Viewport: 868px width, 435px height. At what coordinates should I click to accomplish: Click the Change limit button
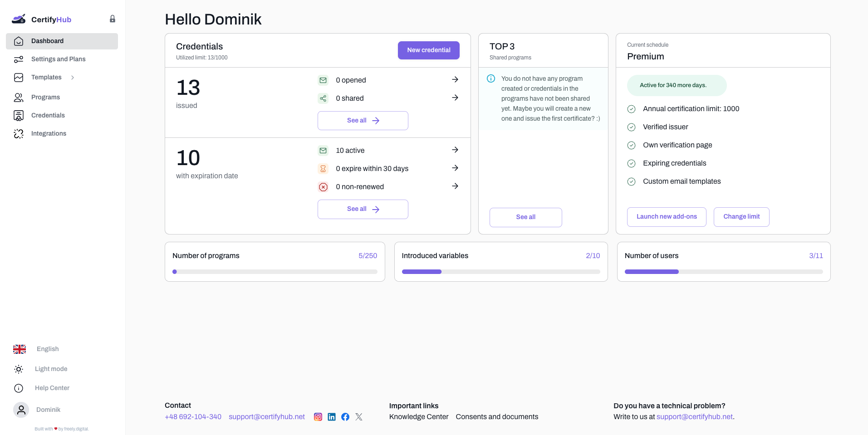(x=741, y=217)
